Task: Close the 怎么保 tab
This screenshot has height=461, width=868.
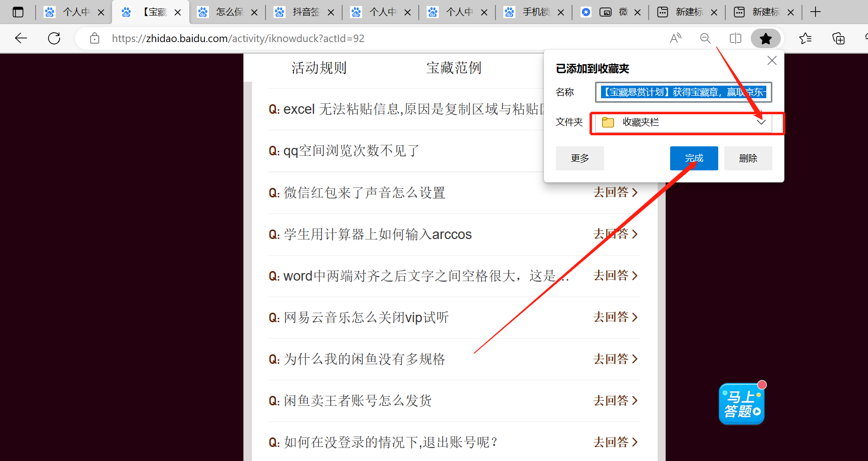Action: (x=254, y=13)
